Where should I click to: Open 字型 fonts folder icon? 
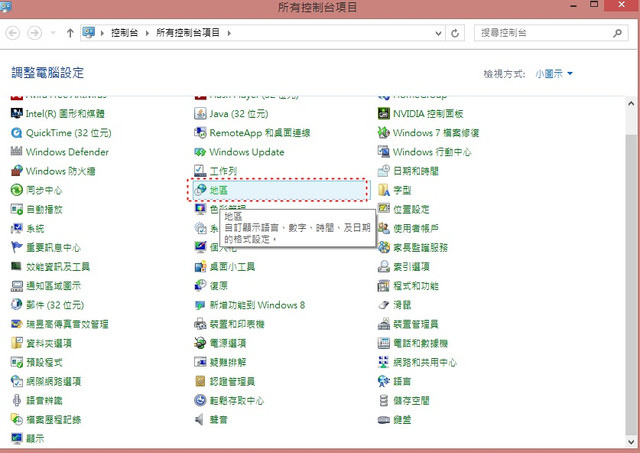(x=384, y=190)
